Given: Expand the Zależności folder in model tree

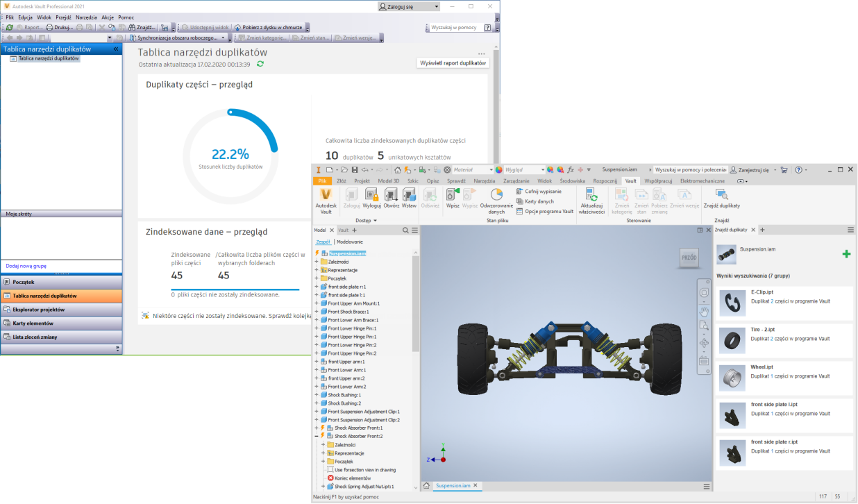Looking at the screenshot, I should (317, 262).
